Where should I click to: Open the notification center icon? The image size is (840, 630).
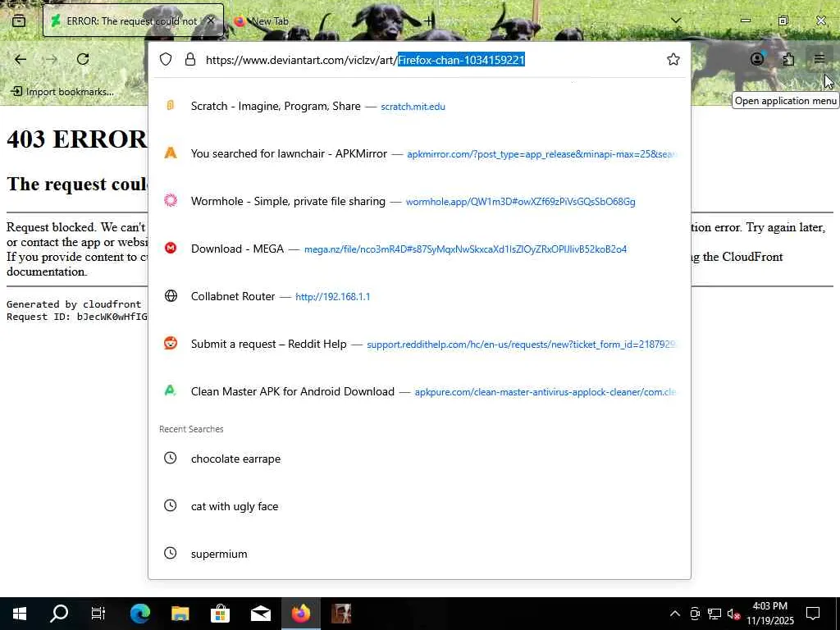813,614
